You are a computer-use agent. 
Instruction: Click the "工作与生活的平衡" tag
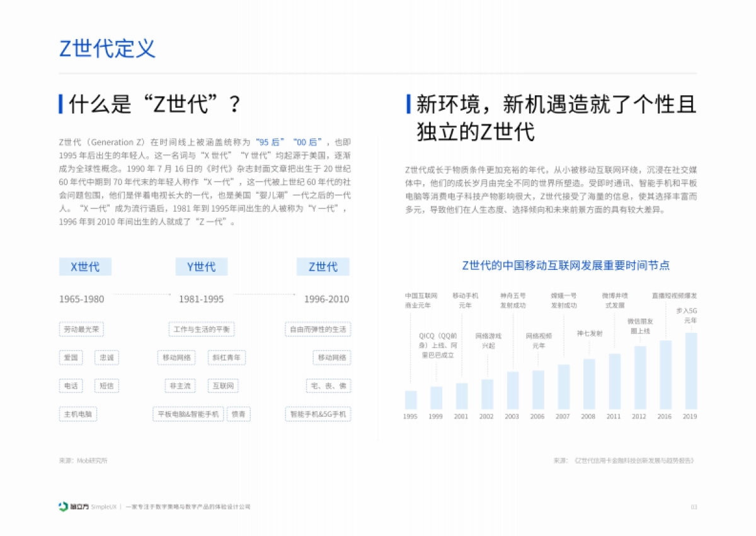coord(201,329)
